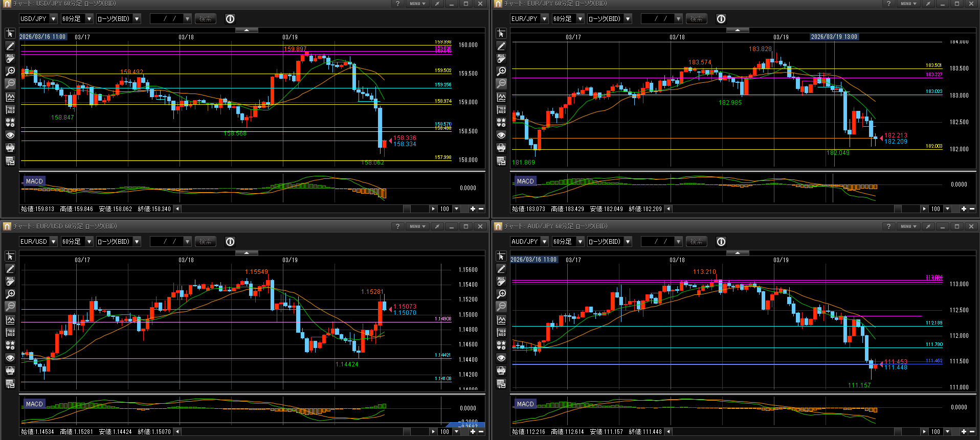Click the date input field in AUD/JPY toolbar

tap(661, 242)
